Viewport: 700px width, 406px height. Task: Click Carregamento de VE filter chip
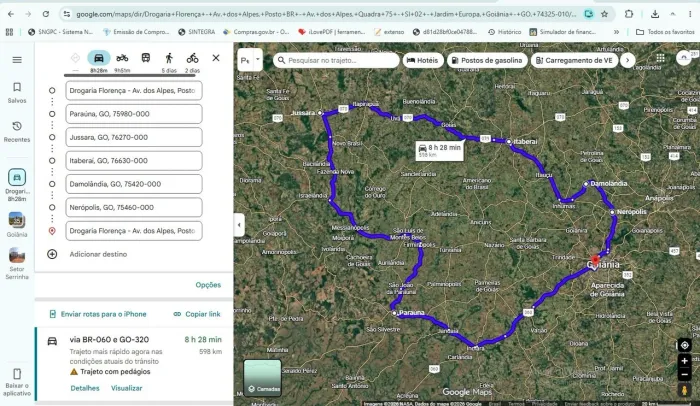(x=574, y=60)
